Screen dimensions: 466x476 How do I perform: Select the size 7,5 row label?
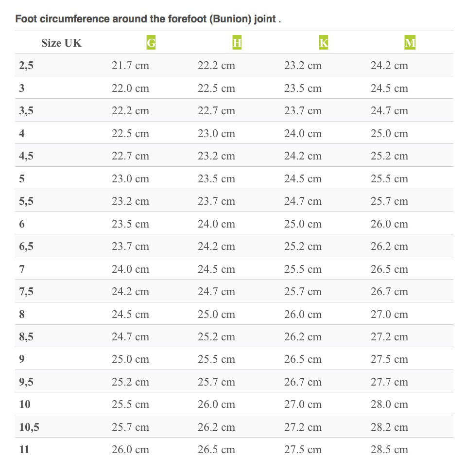coord(26,292)
